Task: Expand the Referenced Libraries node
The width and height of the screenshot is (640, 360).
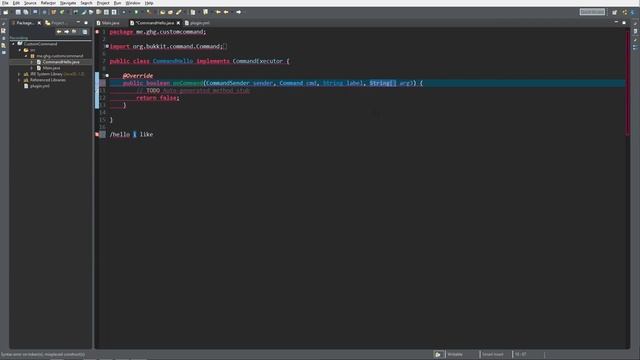Action: click(x=19, y=80)
